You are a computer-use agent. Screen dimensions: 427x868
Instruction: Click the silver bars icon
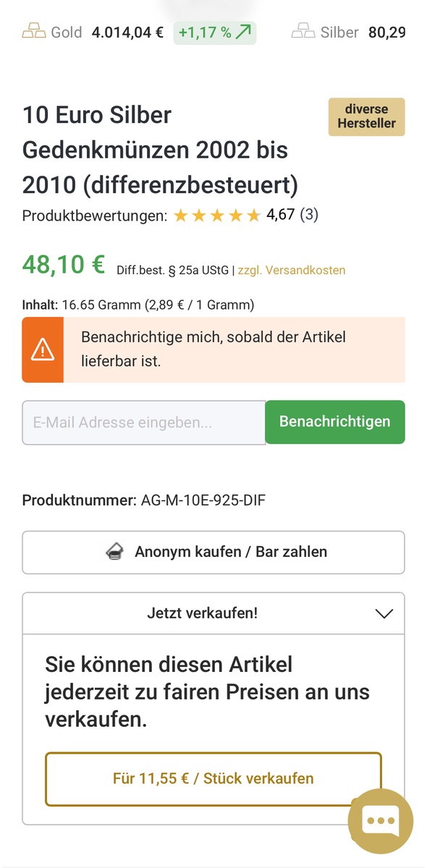(x=303, y=33)
